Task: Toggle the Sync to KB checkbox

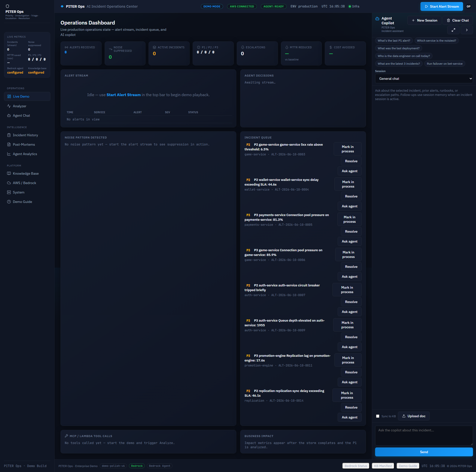Action: click(x=378, y=416)
